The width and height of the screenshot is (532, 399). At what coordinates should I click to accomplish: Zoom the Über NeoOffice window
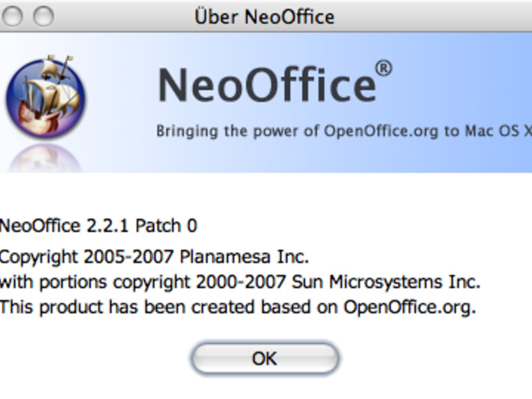(x=44, y=15)
